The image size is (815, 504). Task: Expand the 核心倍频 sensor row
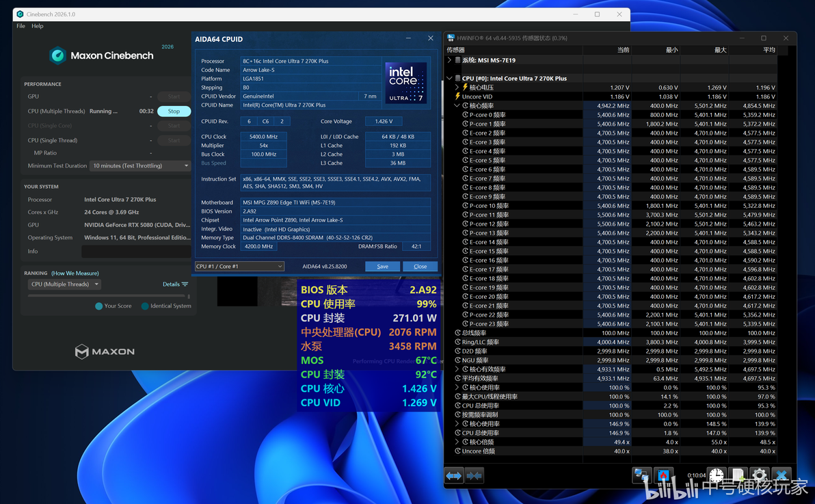coord(457,442)
